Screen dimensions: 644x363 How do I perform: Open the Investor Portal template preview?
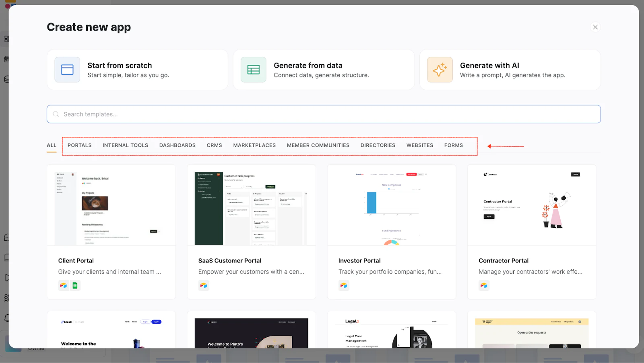point(391,205)
